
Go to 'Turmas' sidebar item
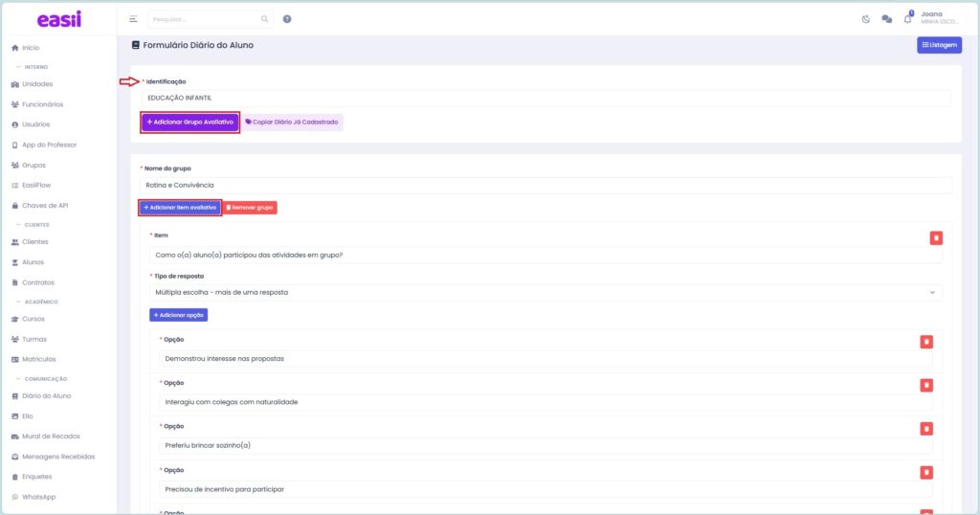click(x=34, y=339)
